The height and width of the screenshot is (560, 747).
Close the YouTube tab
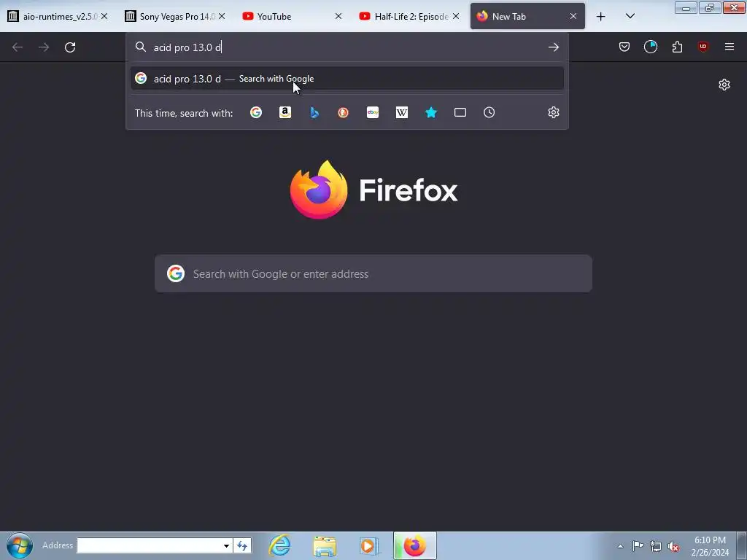[x=338, y=16]
